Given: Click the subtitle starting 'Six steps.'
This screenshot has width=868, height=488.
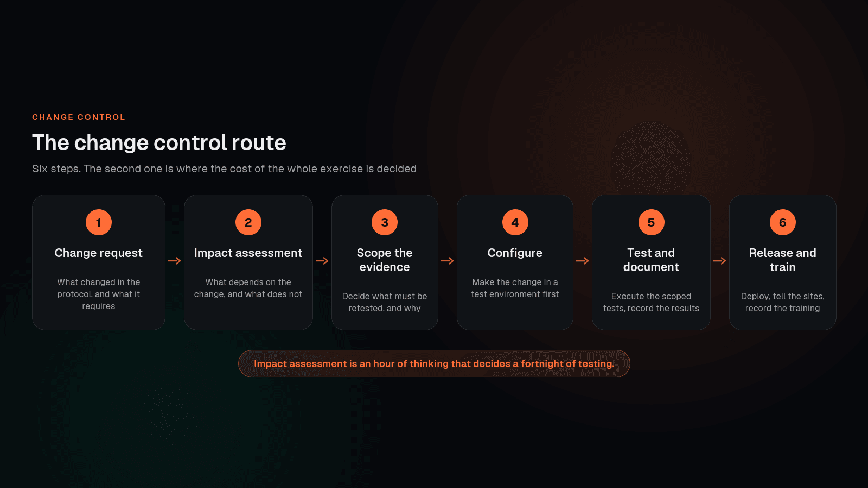Looking at the screenshot, I should [x=224, y=169].
